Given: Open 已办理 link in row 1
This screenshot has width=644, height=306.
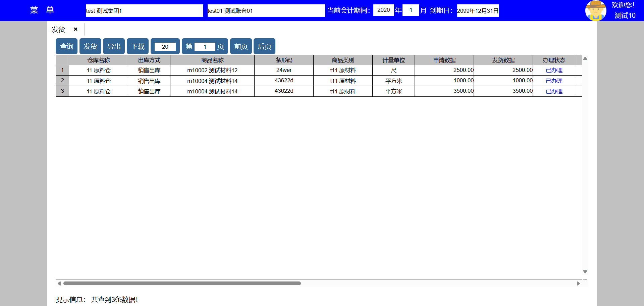Looking at the screenshot, I should pyautogui.click(x=554, y=70).
